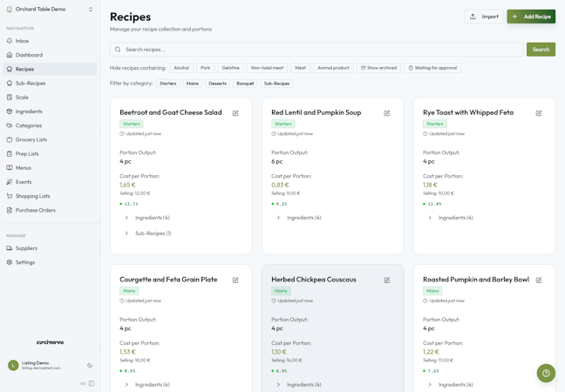This screenshot has height=392, width=565.
Task: Edit the Beetroot and Goat Cheese Salad recipe
Action: click(x=235, y=113)
